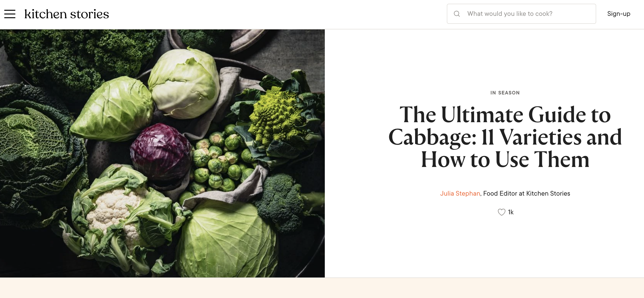This screenshot has width=644, height=298.
Task: Click the 1k likes count
Action: coord(511,212)
